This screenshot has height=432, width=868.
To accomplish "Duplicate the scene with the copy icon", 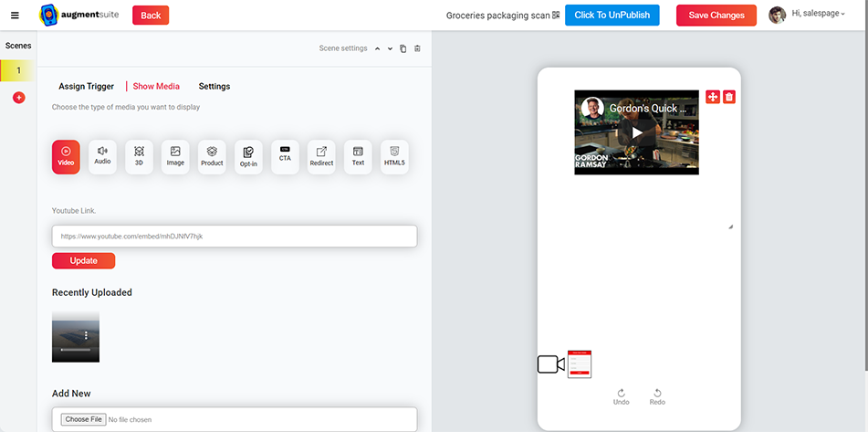I will point(403,48).
